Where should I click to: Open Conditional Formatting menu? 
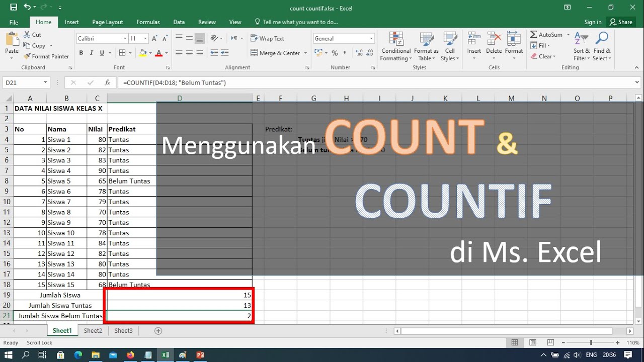[396, 47]
